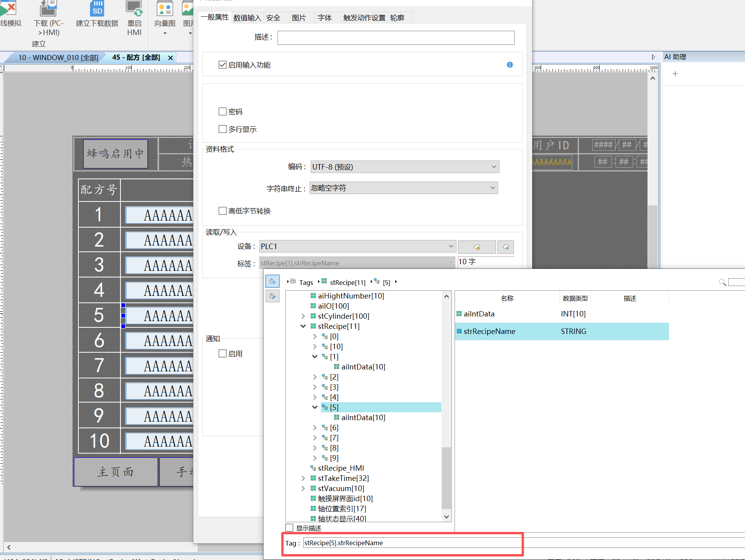Enable the 密码 checkbox
The height and width of the screenshot is (560, 745).
tap(223, 111)
